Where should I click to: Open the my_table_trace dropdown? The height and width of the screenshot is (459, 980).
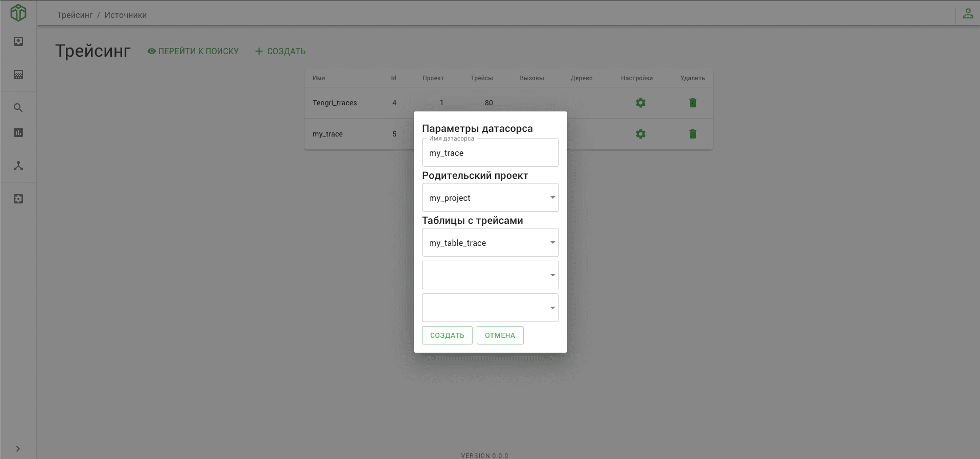490,243
